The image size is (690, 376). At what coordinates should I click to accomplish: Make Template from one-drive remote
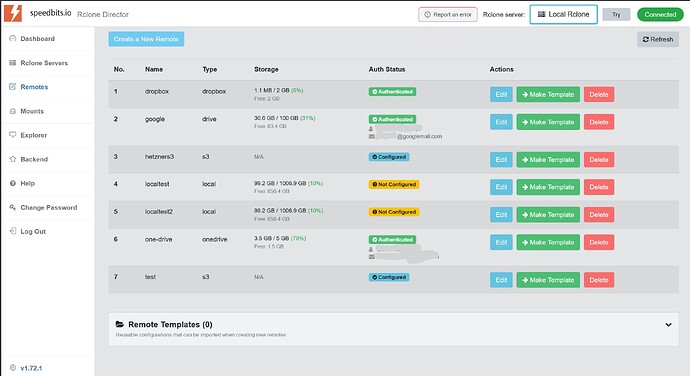pos(548,242)
